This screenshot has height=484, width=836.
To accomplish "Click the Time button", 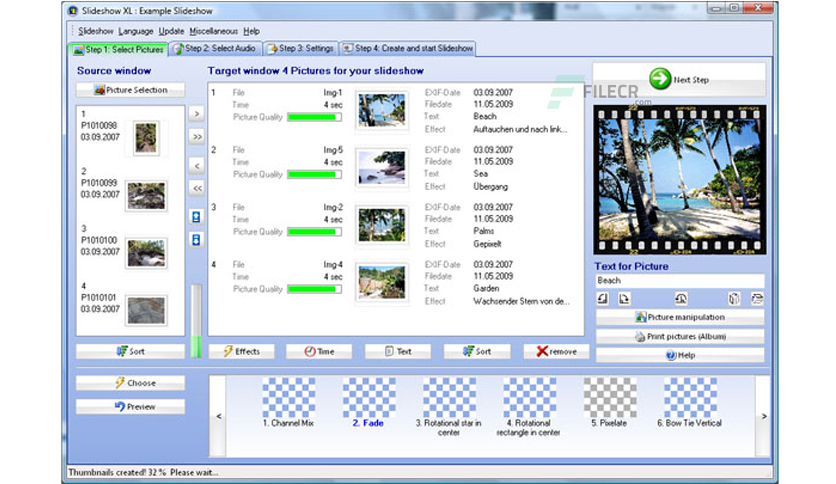I will (x=319, y=351).
